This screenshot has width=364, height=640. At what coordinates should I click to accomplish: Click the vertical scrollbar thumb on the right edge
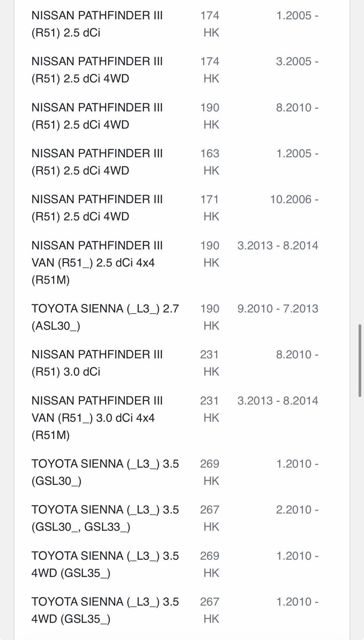[x=360, y=361]
